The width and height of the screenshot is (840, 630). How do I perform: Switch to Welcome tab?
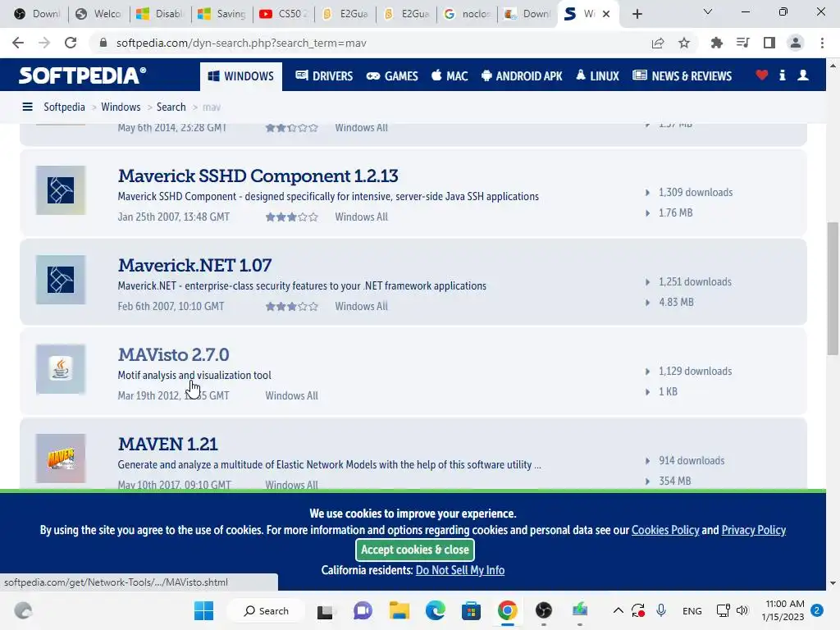tap(99, 14)
